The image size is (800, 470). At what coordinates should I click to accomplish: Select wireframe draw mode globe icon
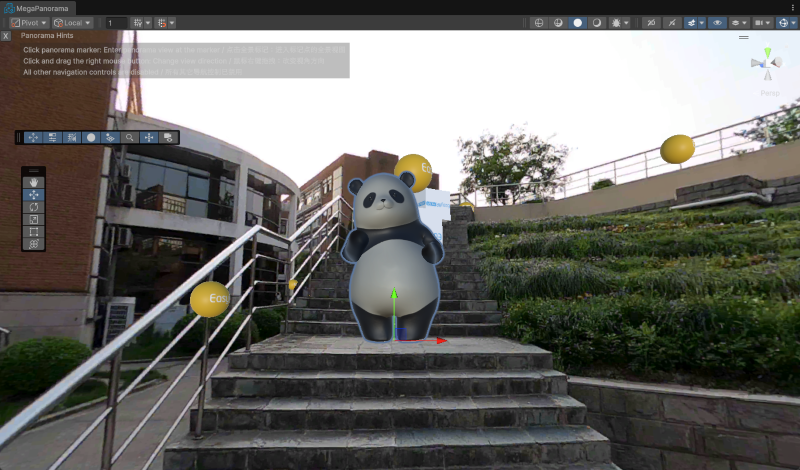(x=539, y=23)
